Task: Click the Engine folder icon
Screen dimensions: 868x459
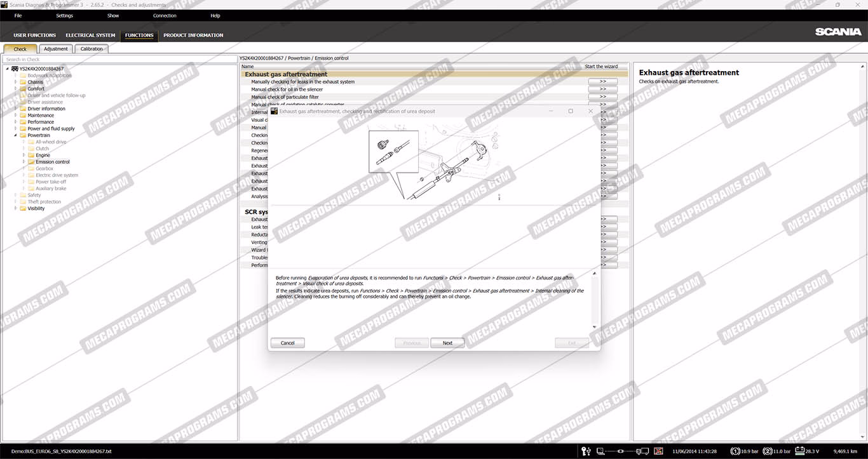Action: pyautogui.click(x=31, y=155)
